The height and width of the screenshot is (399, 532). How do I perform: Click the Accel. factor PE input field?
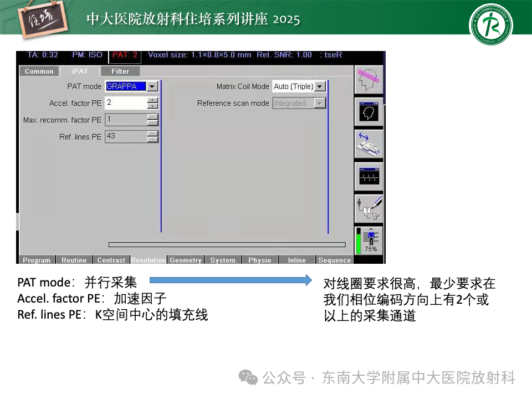pyautogui.click(x=126, y=103)
